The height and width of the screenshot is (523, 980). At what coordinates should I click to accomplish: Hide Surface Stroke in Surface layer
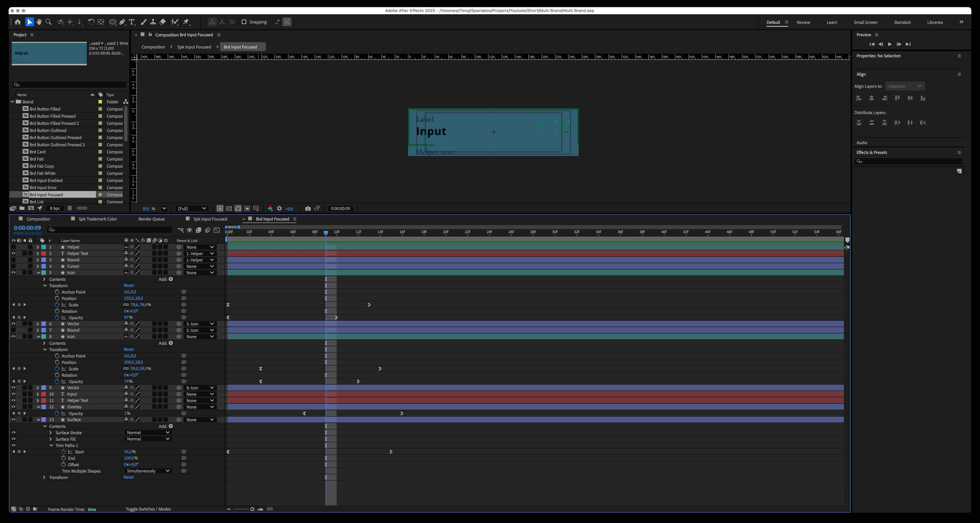point(13,432)
